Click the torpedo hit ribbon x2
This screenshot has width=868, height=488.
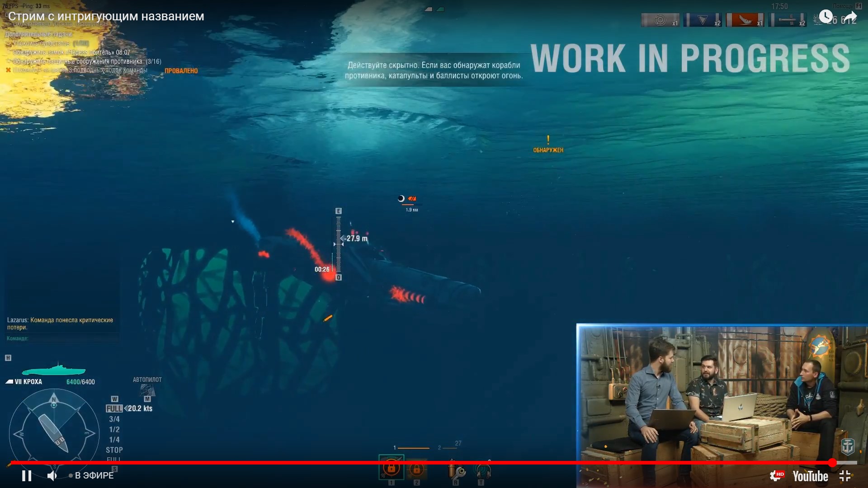point(788,20)
